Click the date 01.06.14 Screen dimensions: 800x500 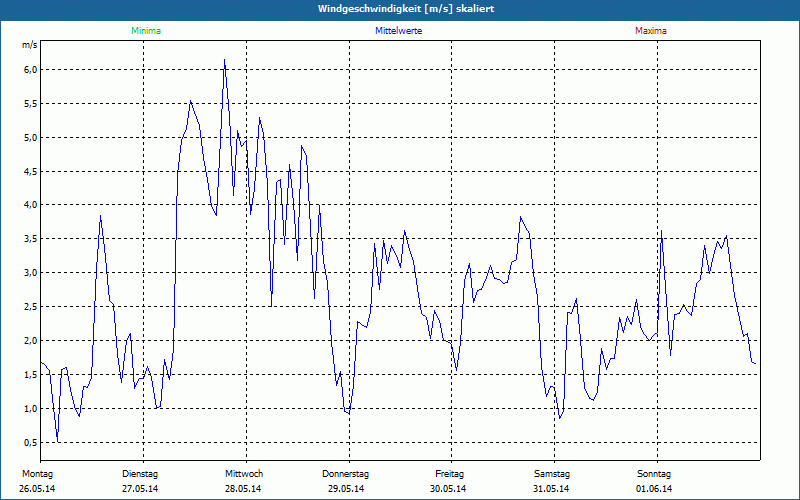pyautogui.click(x=654, y=489)
